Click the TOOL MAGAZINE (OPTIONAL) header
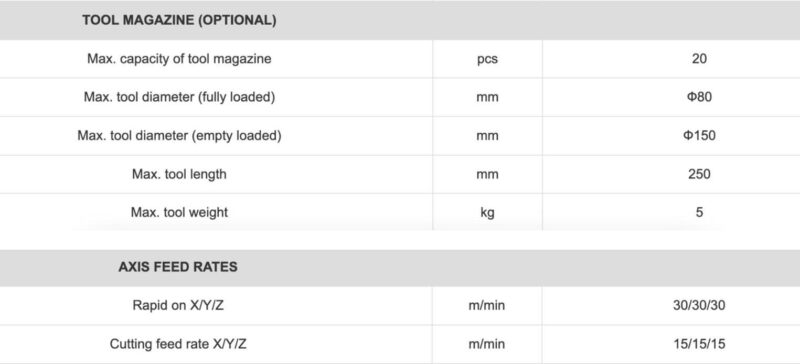This screenshot has width=800, height=364. click(x=179, y=20)
